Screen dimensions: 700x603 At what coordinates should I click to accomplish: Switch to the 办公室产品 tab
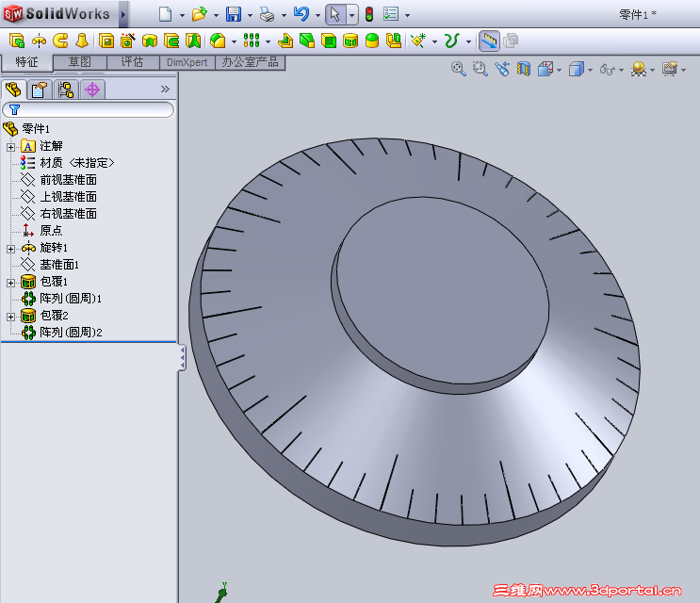pyautogui.click(x=250, y=62)
